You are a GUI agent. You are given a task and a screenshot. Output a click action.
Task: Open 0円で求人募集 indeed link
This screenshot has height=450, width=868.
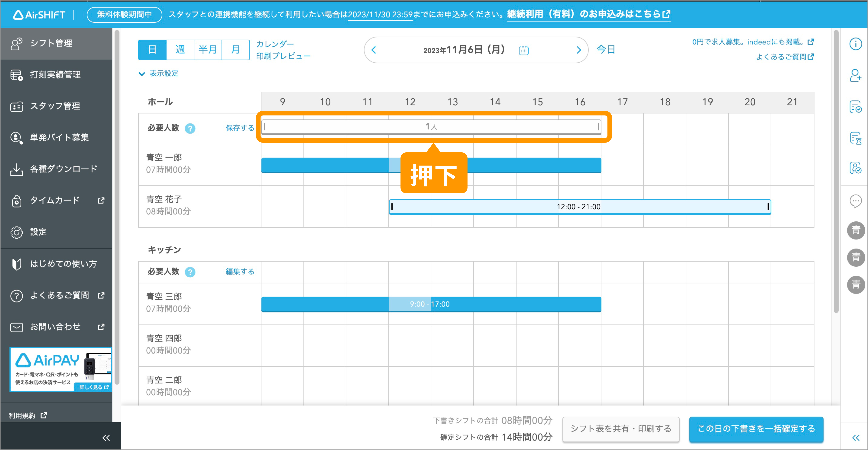(x=753, y=42)
